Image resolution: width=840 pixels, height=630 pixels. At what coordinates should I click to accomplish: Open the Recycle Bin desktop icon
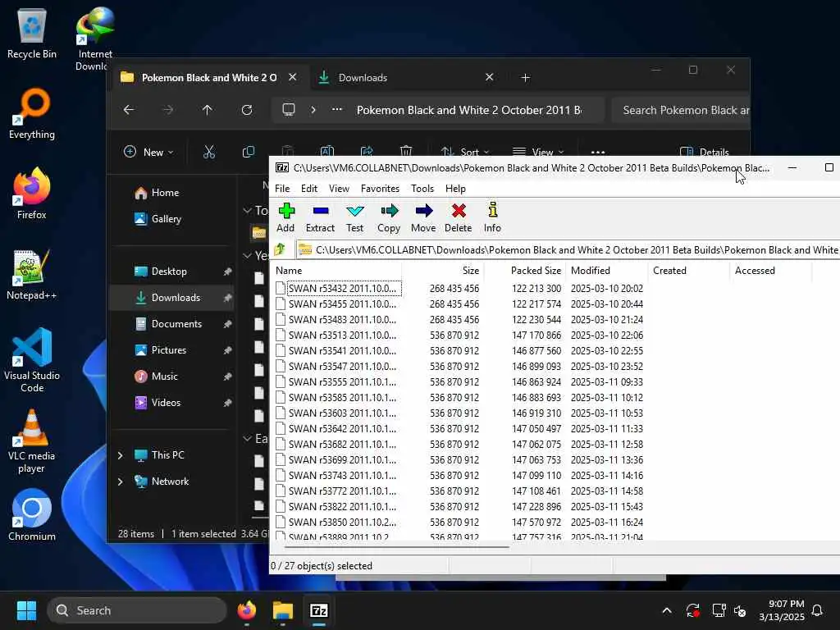(32, 33)
